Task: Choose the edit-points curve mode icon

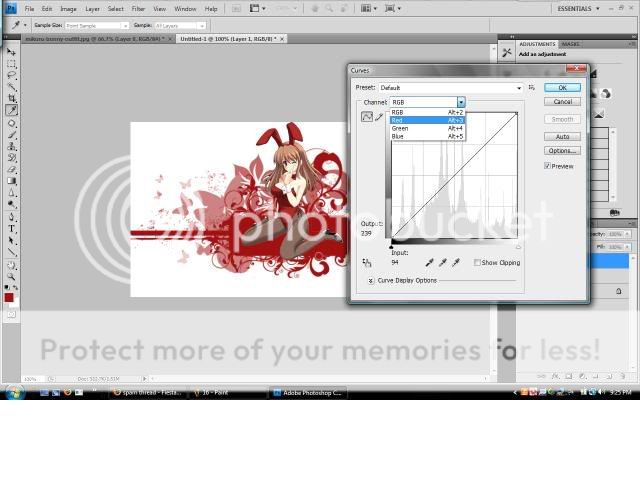Action: pyautogui.click(x=367, y=117)
